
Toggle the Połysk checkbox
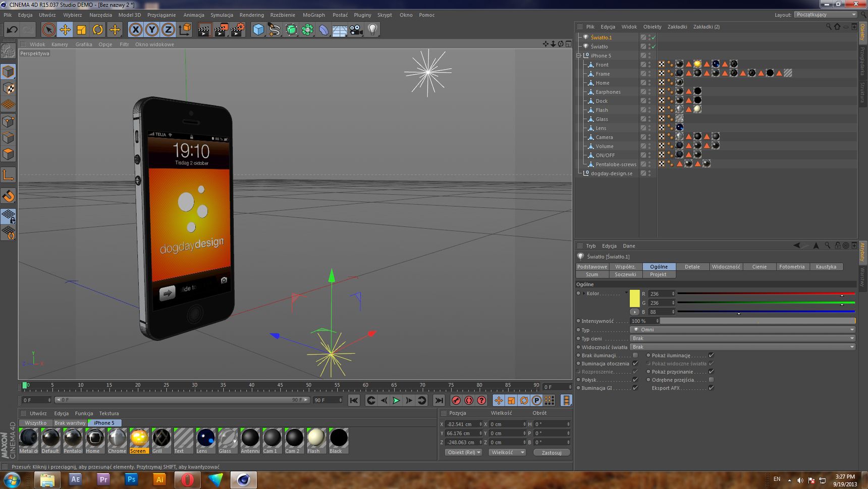(x=635, y=379)
